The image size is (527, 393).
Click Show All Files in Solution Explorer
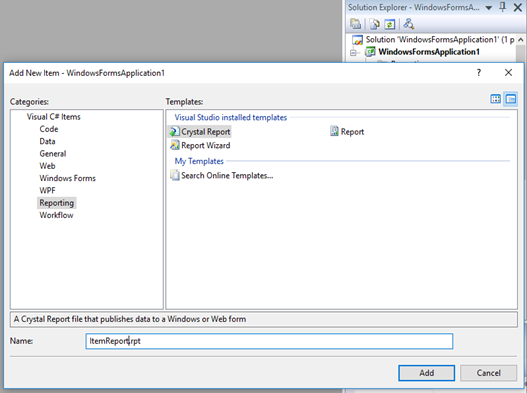point(374,24)
